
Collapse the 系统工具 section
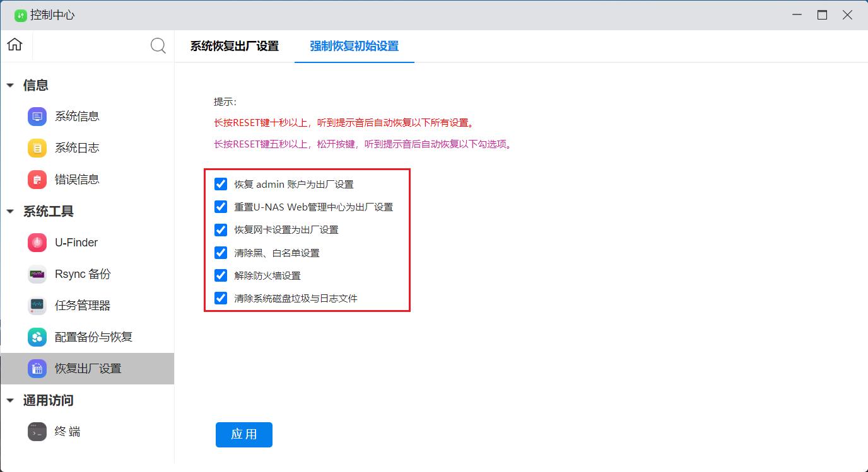click(9, 211)
